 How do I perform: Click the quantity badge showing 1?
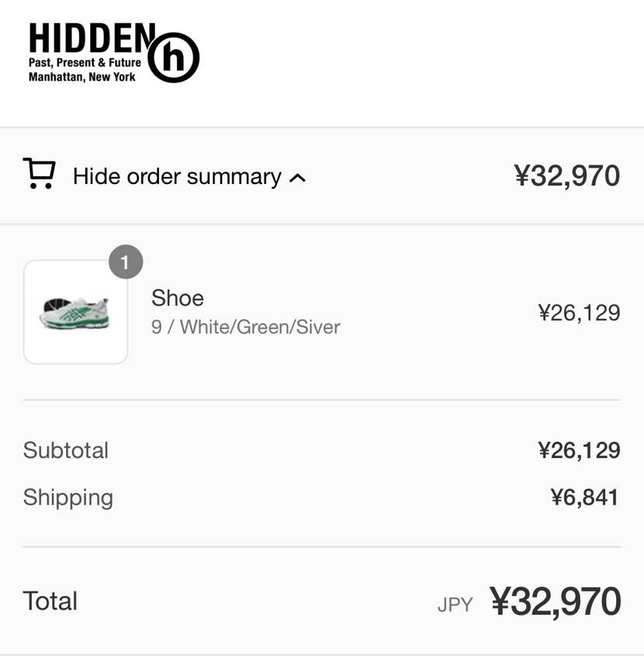coord(126,262)
